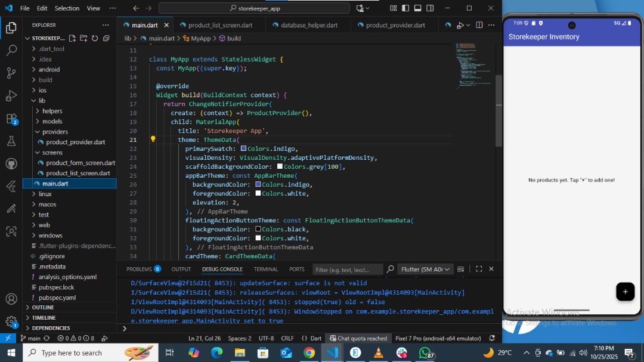The width and height of the screenshot is (644, 362).
Task: Open the Flutter debug session dropdown
Action: 425,269
